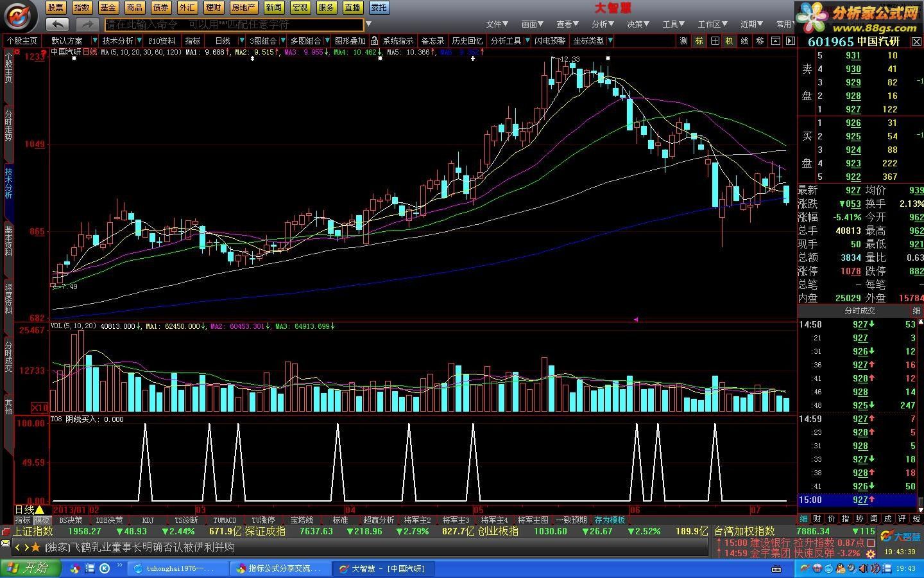Switch to tuhonghai1976 taskbar window

(x=178, y=568)
